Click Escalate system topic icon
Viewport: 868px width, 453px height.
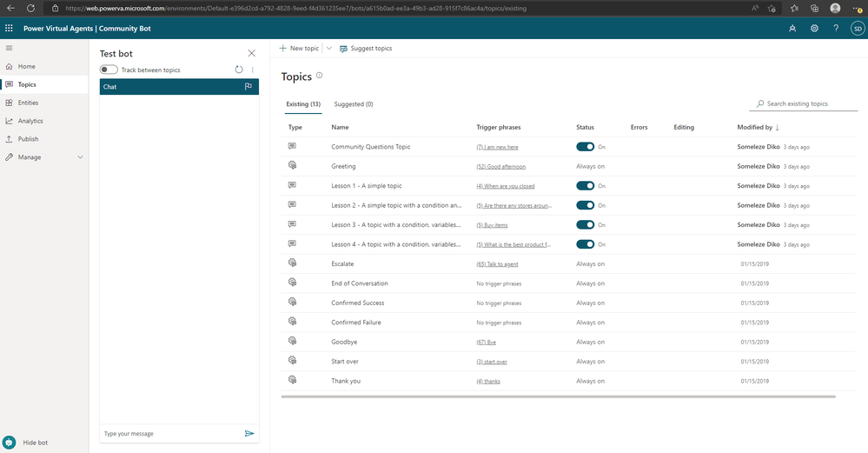tap(292, 263)
